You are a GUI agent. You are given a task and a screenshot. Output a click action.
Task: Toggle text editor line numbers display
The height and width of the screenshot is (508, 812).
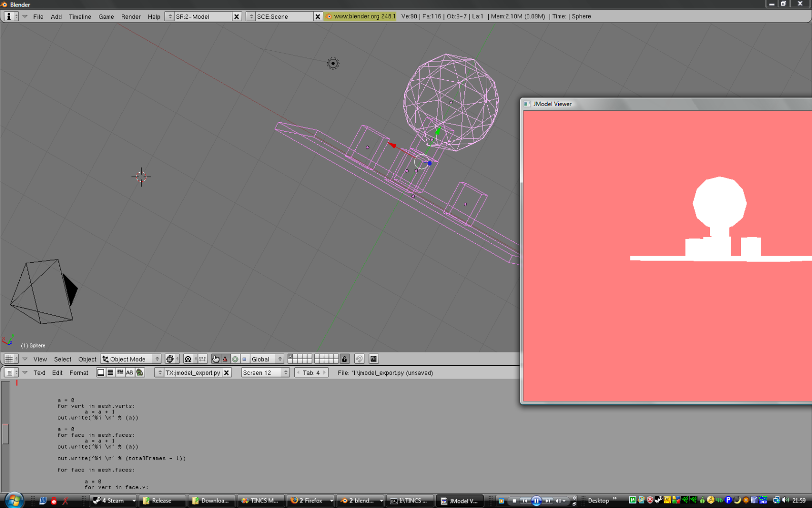[x=110, y=373]
